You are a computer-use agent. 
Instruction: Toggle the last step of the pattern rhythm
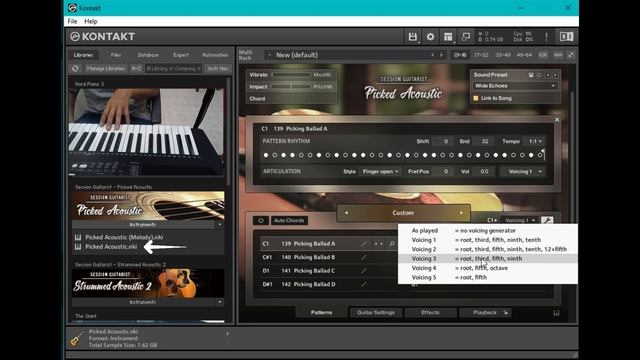click(x=540, y=155)
